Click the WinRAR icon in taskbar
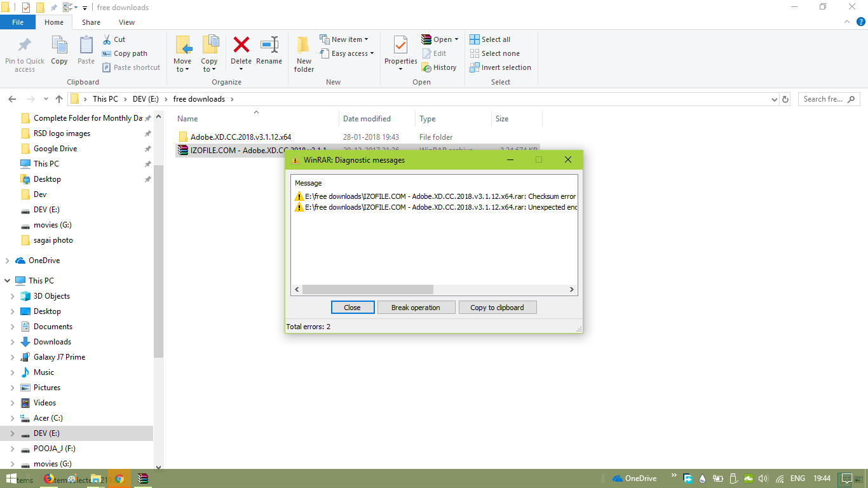Screen dimensions: 868x488 tap(143, 478)
